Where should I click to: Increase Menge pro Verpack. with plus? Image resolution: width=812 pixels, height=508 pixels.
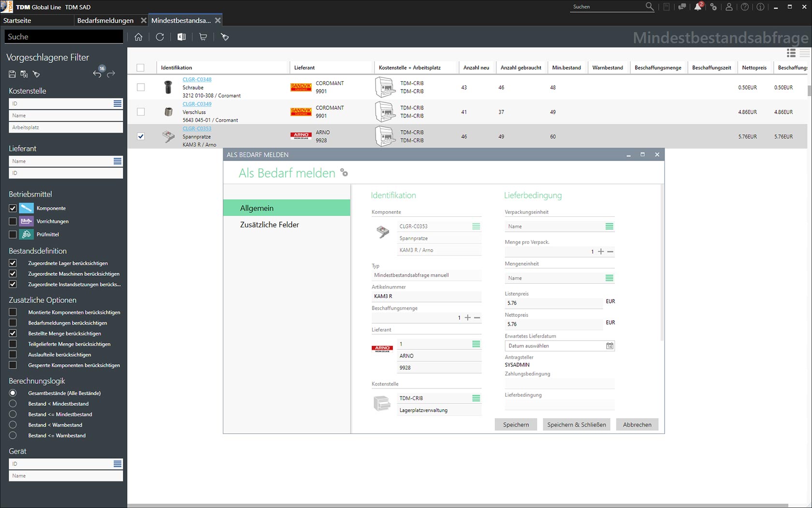601,252
